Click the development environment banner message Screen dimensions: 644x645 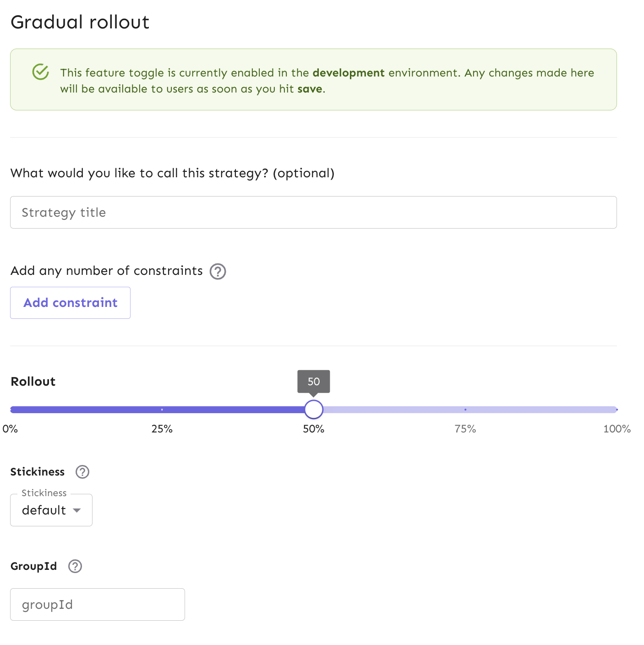[327, 81]
